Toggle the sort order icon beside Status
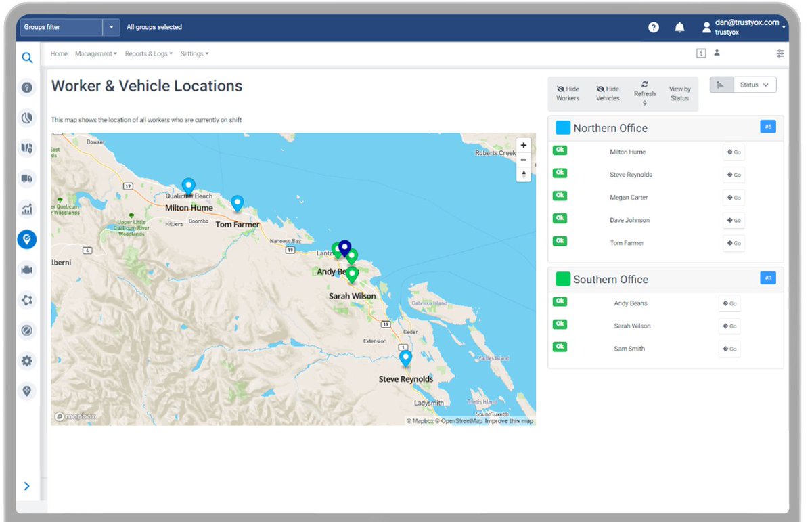This screenshot has height=522, width=812. coord(721,84)
